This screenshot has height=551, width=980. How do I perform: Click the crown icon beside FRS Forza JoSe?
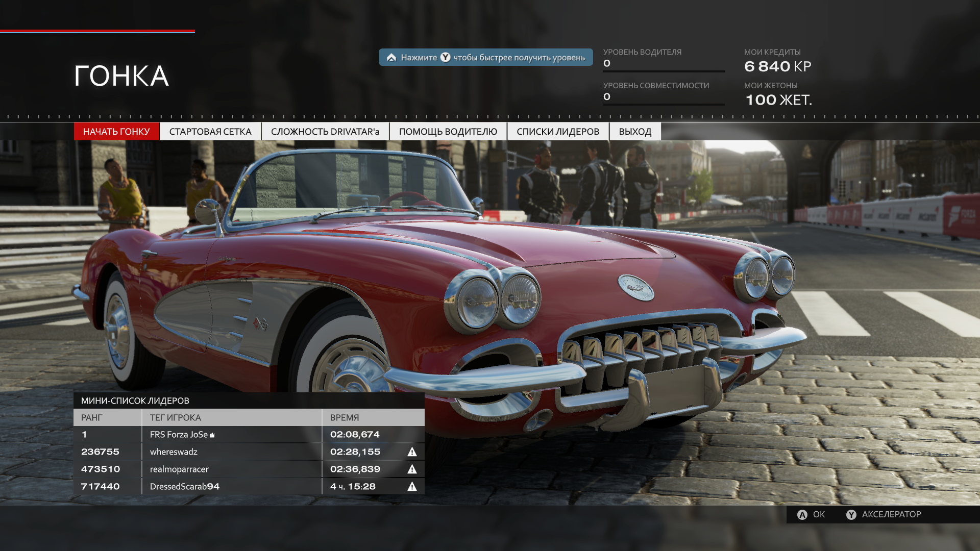click(212, 435)
